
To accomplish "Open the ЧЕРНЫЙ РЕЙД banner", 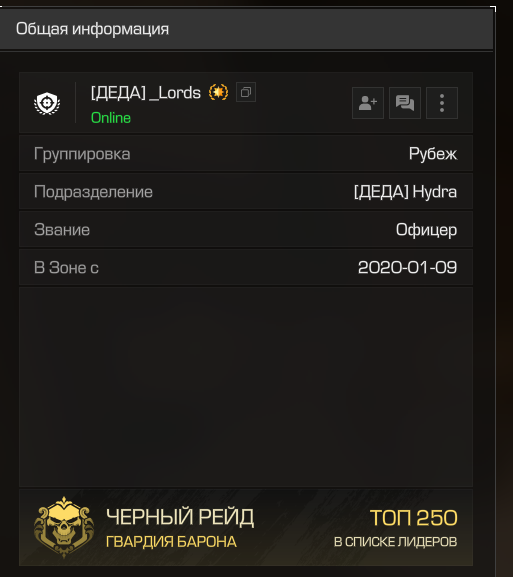I will pos(246,527).
